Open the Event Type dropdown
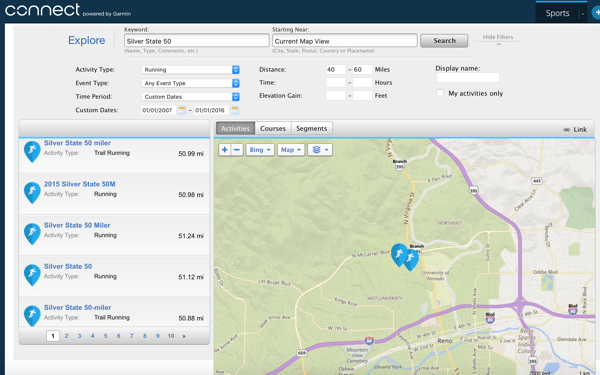 [x=190, y=83]
